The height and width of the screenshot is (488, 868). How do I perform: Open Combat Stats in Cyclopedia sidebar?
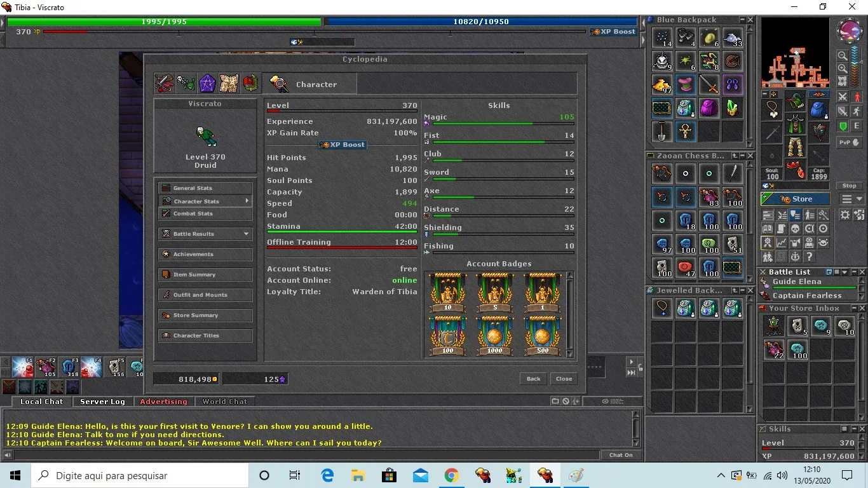pos(205,213)
